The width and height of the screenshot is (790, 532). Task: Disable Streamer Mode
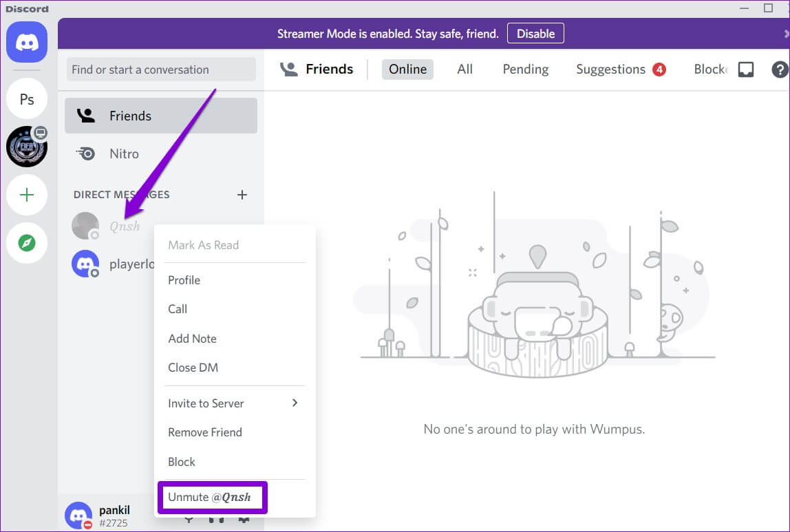click(x=535, y=33)
